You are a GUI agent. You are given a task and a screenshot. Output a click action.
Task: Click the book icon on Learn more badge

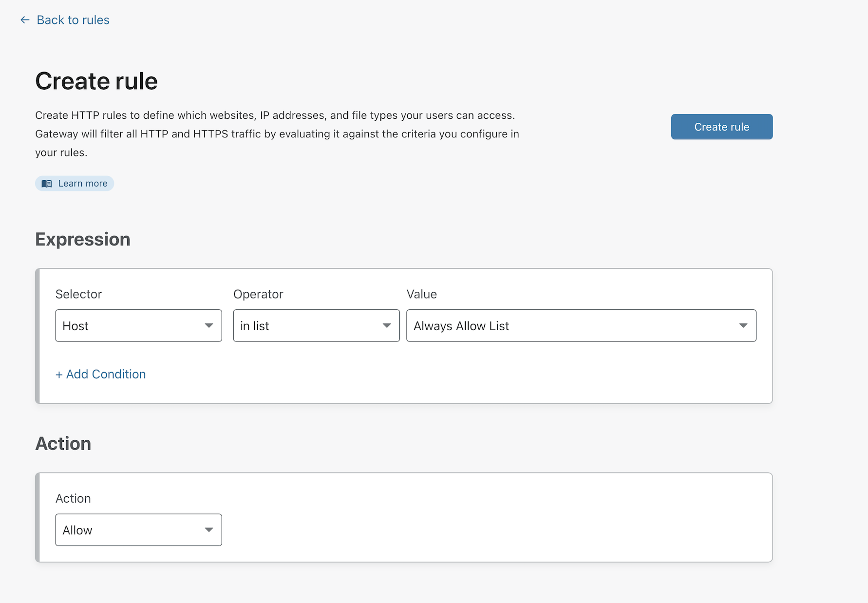point(46,183)
